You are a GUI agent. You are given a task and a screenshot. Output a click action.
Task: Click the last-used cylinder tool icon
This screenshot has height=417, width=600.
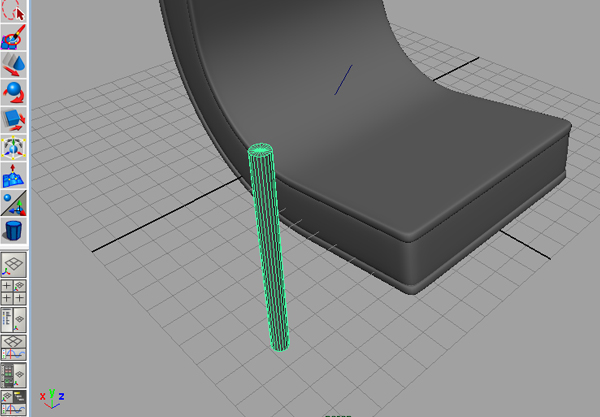13,231
